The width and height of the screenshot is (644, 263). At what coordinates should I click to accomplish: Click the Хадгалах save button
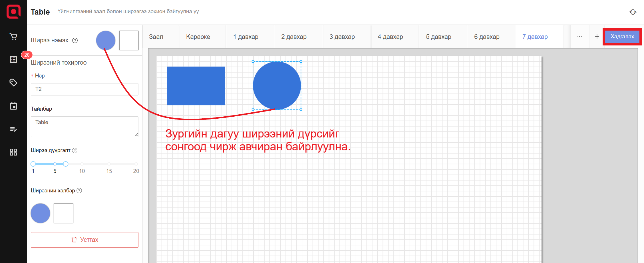tap(622, 37)
